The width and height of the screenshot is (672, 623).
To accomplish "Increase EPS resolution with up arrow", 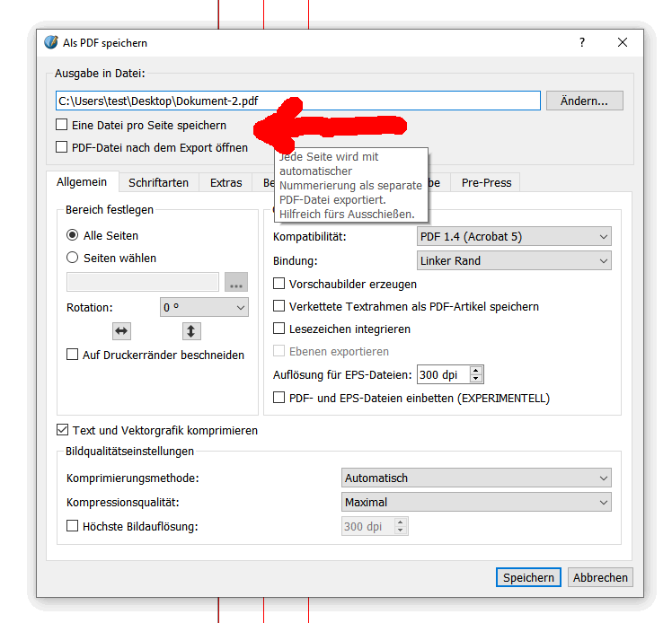I will click(x=476, y=371).
